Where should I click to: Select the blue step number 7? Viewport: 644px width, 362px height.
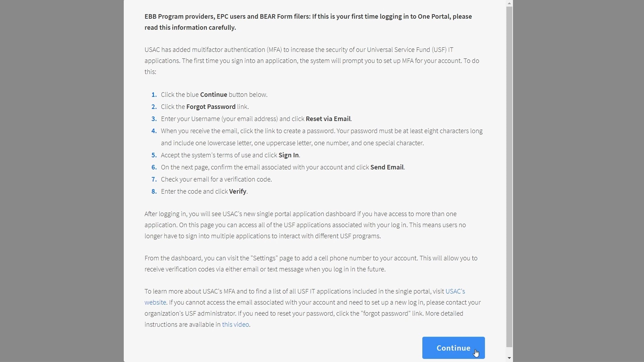point(154,179)
